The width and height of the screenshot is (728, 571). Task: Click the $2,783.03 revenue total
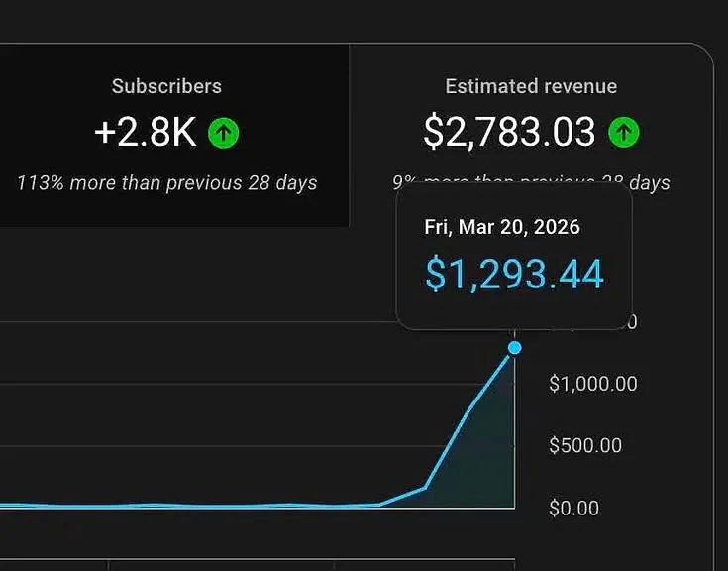tap(509, 133)
